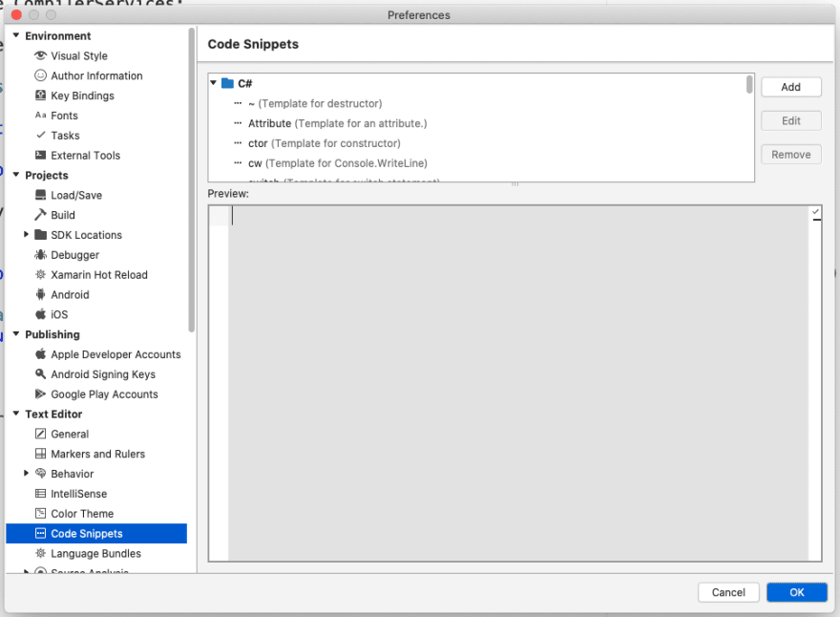Open the Debugger settings page
The height and width of the screenshot is (617, 840).
point(75,255)
